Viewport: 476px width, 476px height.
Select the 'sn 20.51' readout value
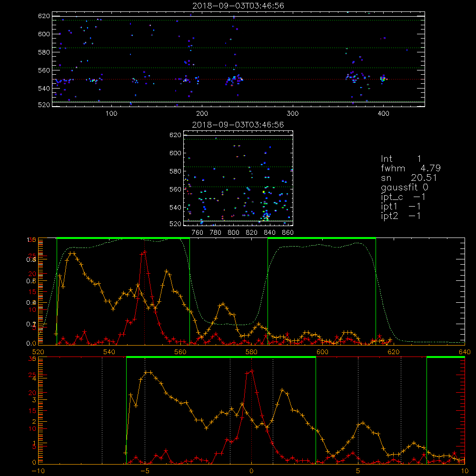409,178
